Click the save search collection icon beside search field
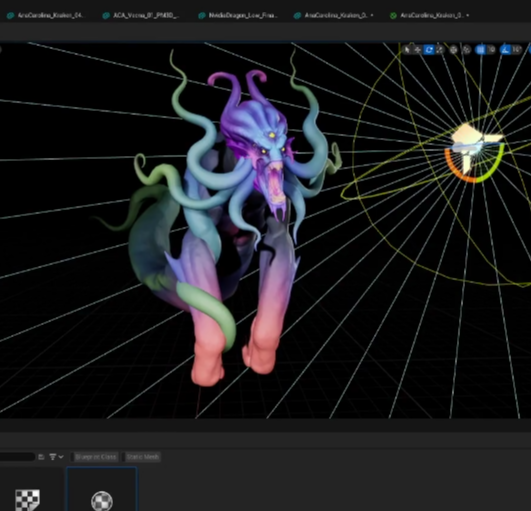The height and width of the screenshot is (511, 531). coord(41,457)
